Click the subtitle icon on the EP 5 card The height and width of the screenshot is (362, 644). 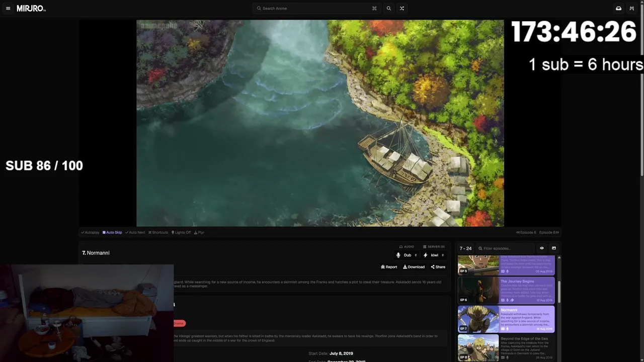click(503, 271)
